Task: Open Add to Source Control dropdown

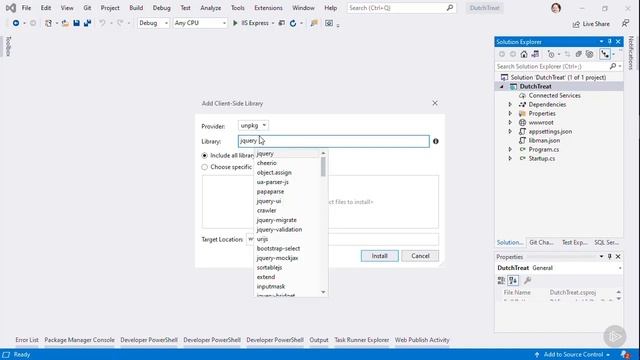Action: point(573,354)
